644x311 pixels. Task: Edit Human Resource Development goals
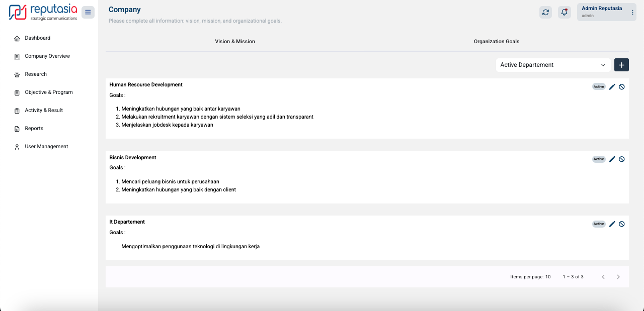612,87
